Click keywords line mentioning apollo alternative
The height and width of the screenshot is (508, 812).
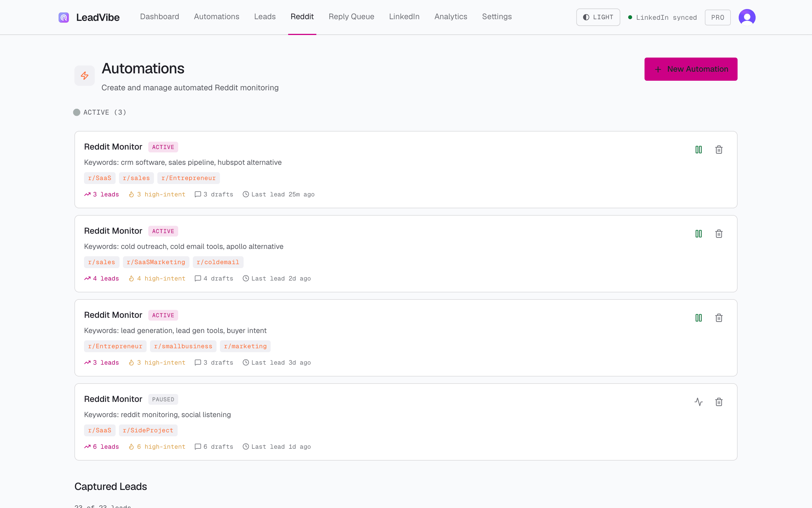pos(184,247)
